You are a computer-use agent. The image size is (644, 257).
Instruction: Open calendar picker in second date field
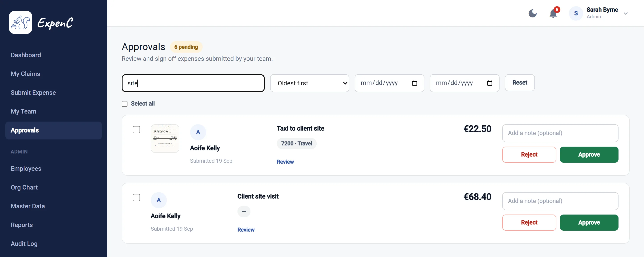[x=489, y=83]
